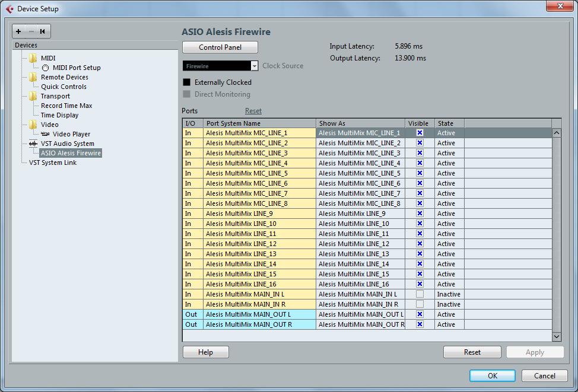Uncheck Visible for the MAIN_OUT L port

420,314
